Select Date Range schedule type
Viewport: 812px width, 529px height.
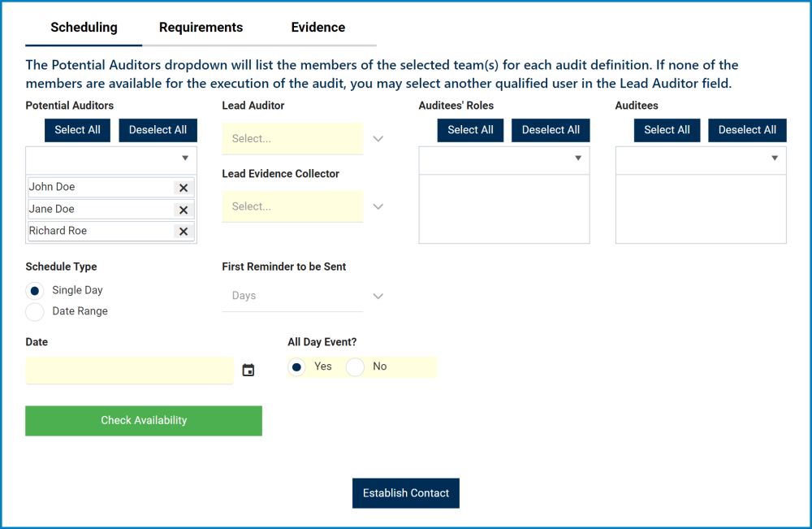click(x=34, y=311)
